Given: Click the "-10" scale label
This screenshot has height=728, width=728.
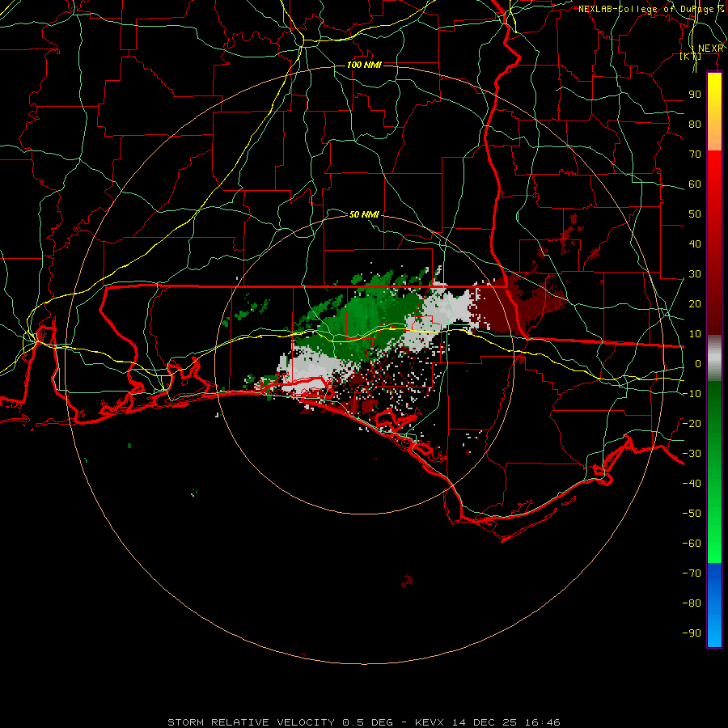Looking at the screenshot, I should 692,394.
